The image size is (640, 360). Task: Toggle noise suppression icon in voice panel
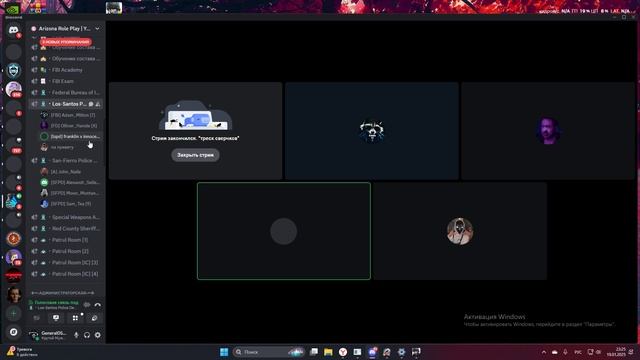pyautogui.click(x=87, y=304)
